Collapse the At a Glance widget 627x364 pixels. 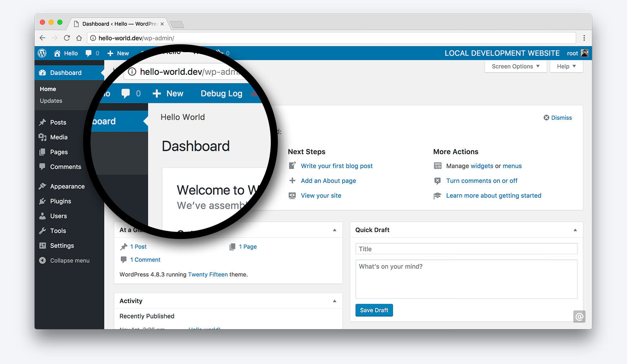click(x=335, y=230)
